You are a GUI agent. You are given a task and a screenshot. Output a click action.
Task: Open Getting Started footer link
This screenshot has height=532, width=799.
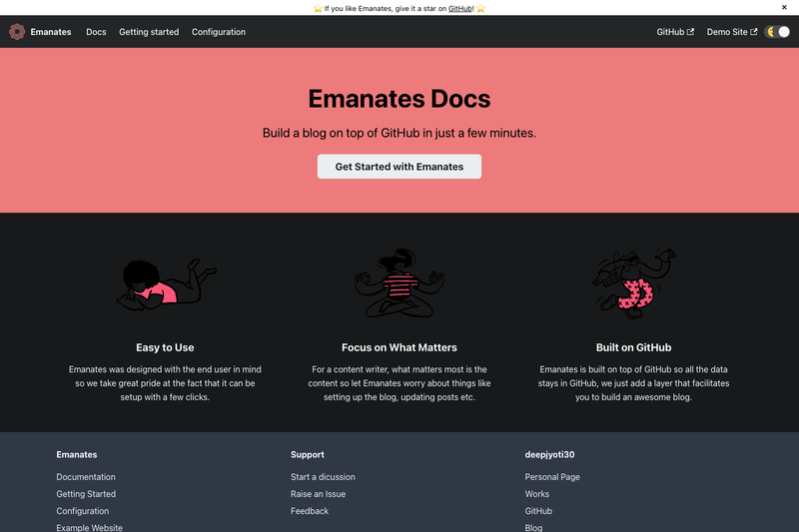pyautogui.click(x=86, y=494)
